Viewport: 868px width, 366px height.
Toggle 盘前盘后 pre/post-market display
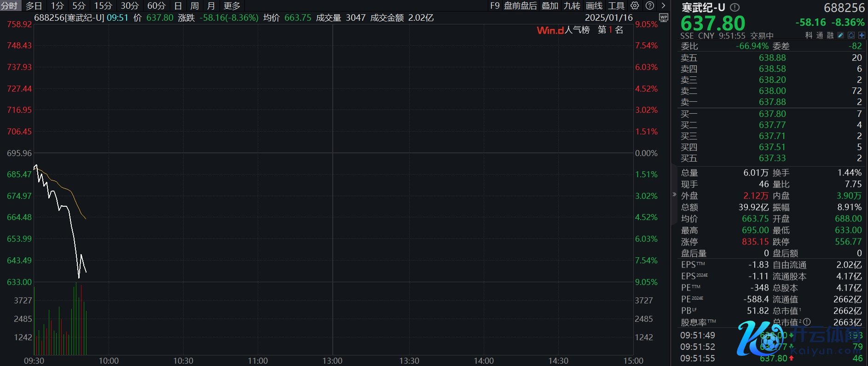(x=520, y=6)
